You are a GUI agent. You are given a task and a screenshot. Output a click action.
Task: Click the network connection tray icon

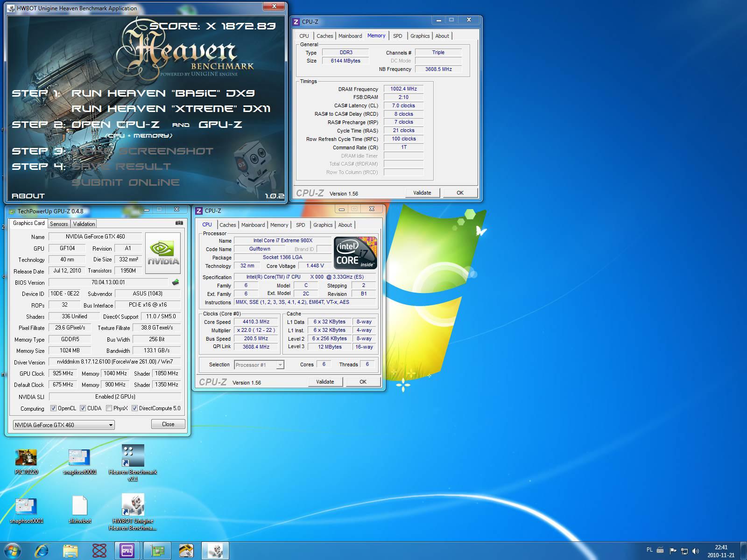[684, 551]
